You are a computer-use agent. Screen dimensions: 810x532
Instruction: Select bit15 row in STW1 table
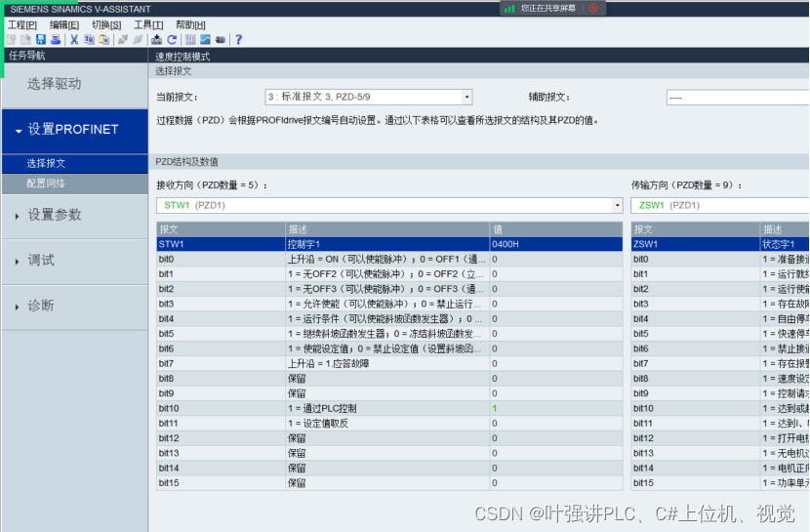pos(389,483)
